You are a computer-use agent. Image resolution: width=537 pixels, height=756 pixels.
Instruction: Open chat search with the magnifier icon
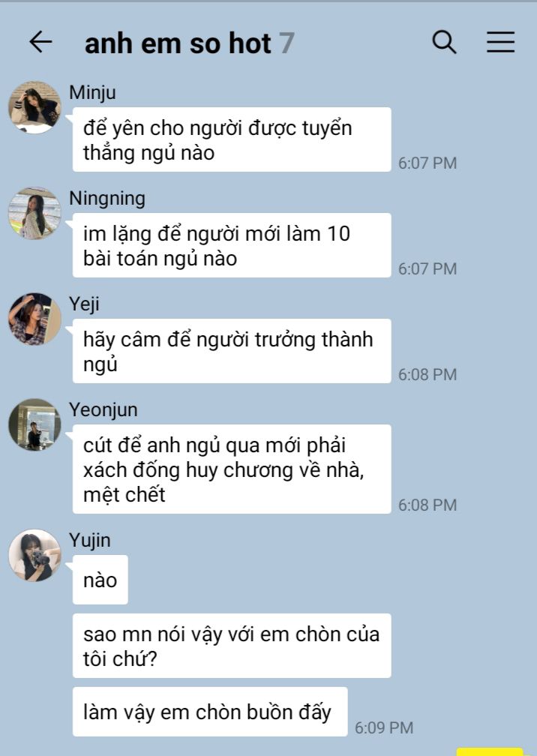444,42
